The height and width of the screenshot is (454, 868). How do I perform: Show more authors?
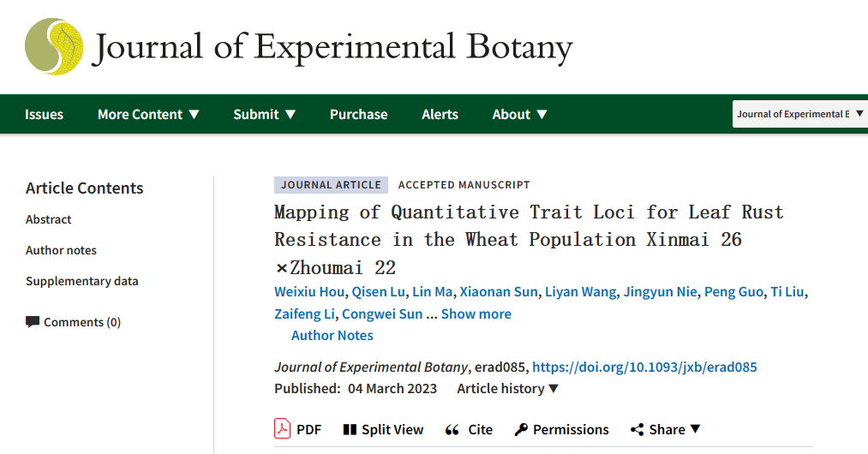pos(476,314)
